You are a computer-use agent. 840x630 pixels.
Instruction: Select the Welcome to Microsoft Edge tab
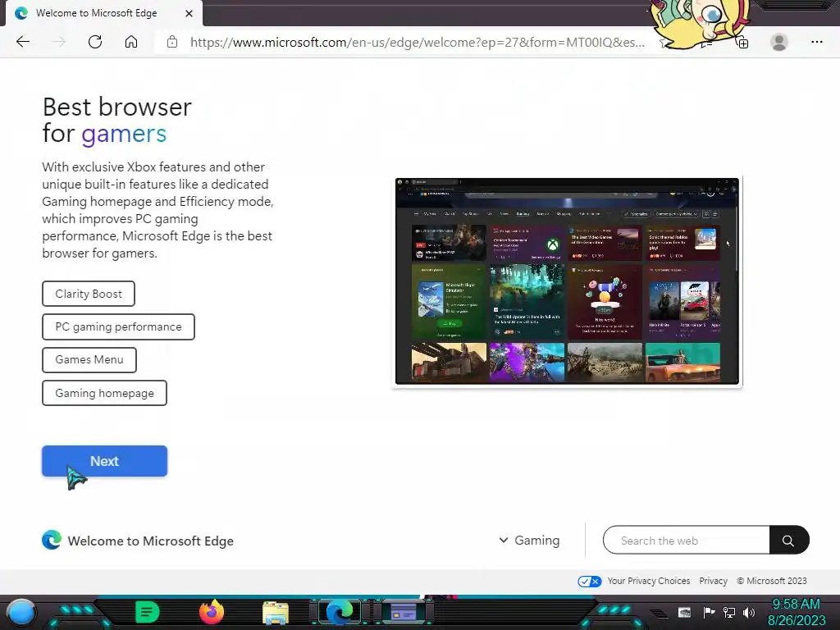104,13
